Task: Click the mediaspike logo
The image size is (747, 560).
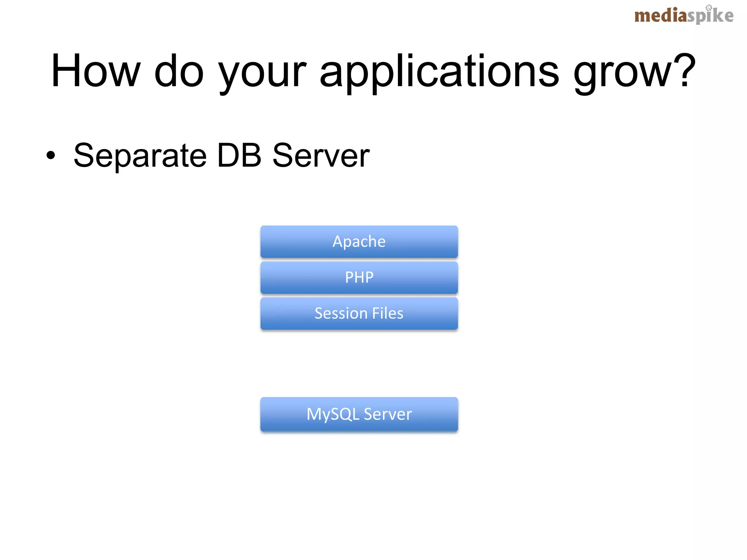Action: [x=684, y=15]
